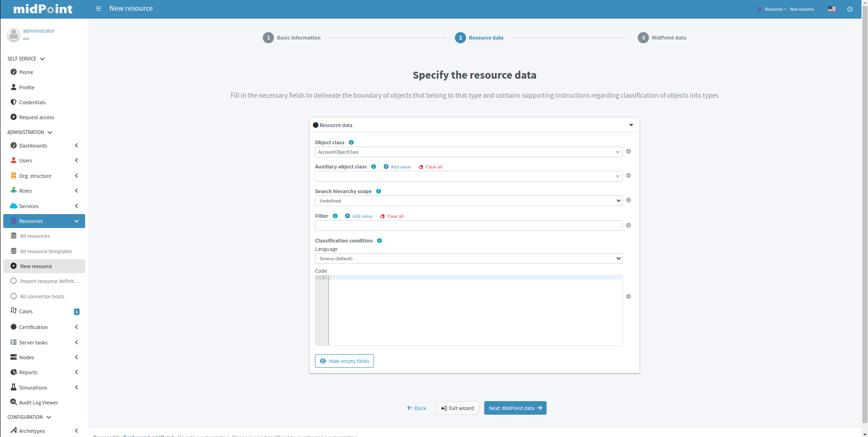Image resolution: width=868 pixels, height=437 pixels.
Task: Open Search hierarchy scope dropdown
Action: (x=468, y=201)
